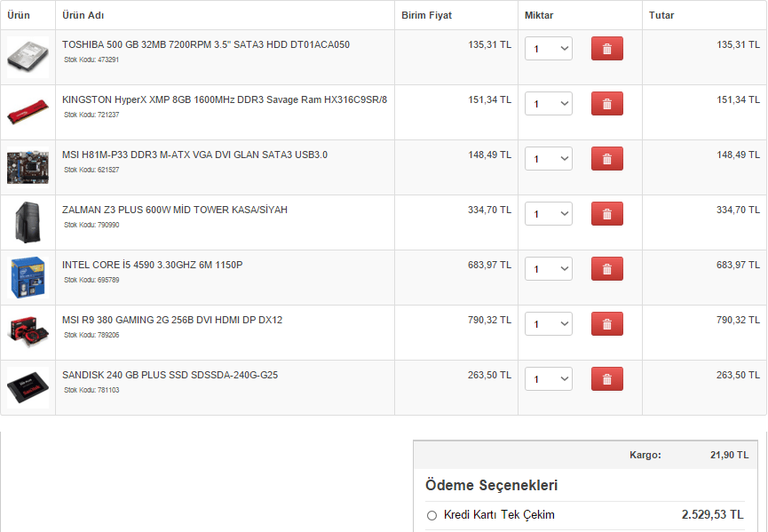This screenshot has width=768, height=532.
Task: Remove the MSI R9 380 GAMING card
Action: (x=607, y=324)
